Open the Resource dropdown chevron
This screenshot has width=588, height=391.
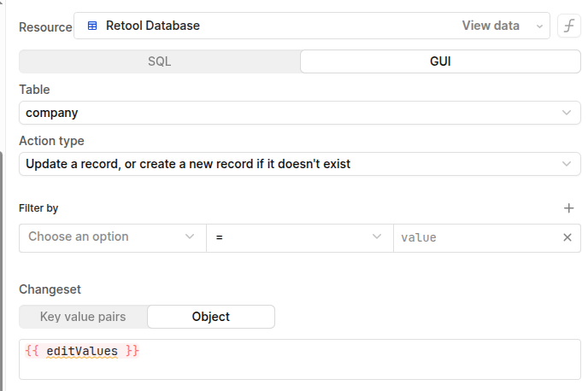tap(539, 26)
